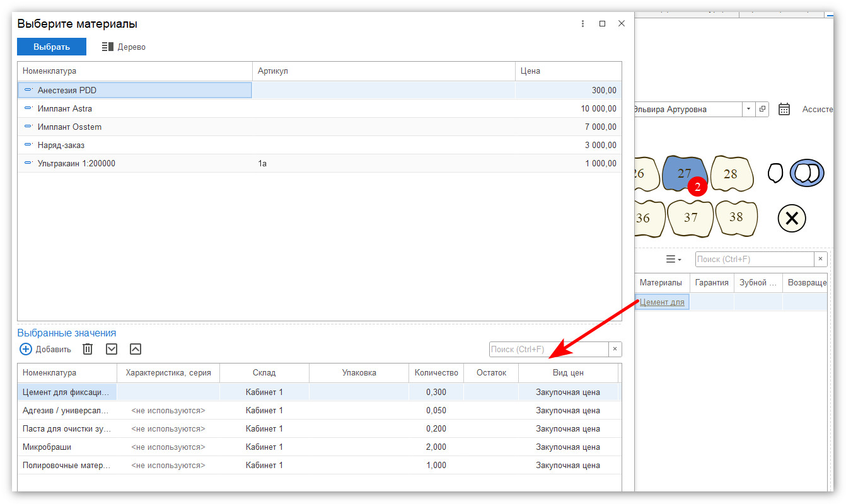This screenshot has height=504, width=846.
Task: Move selected row up with arrow icon
Action: [x=136, y=349]
